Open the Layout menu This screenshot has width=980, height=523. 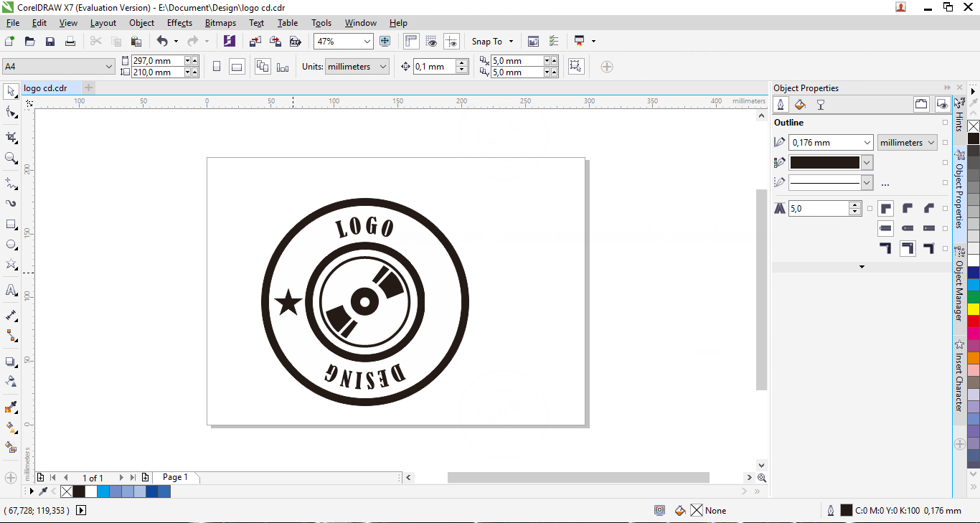tap(103, 23)
